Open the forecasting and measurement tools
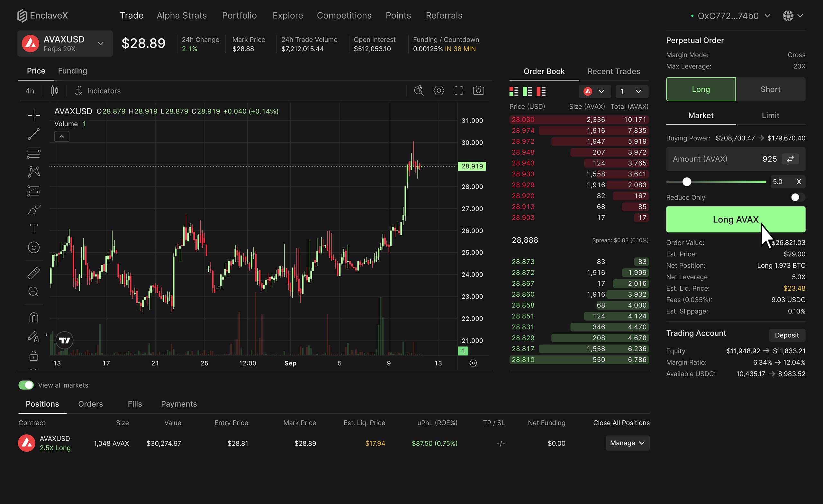 point(34,191)
